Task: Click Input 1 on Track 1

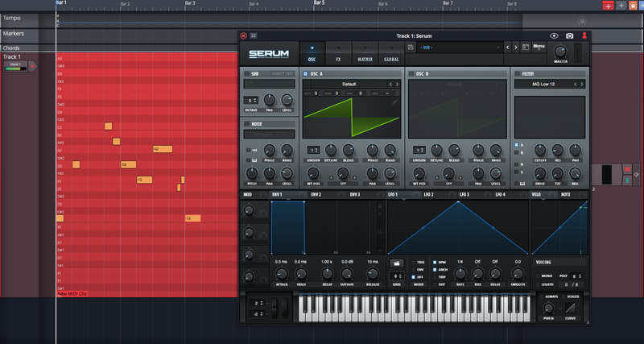Action: pyautogui.click(x=15, y=66)
